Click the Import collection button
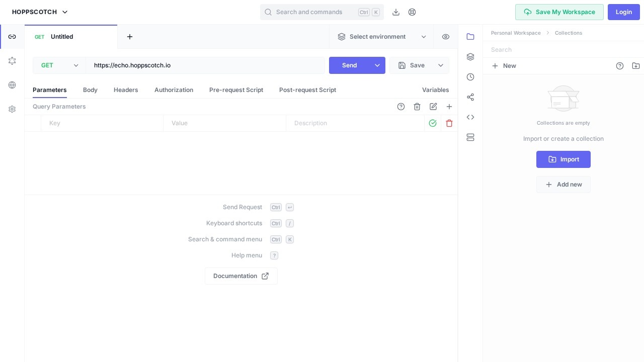644x362 pixels. (x=563, y=159)
